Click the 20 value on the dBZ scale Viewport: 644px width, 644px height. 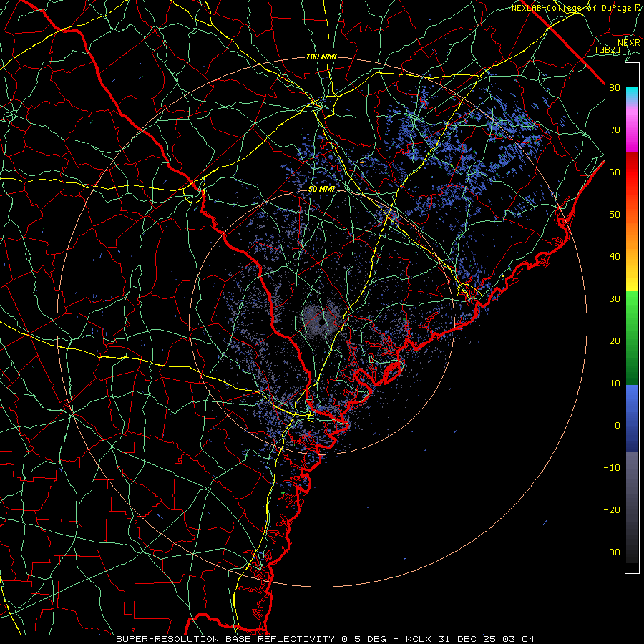point(615,341)
